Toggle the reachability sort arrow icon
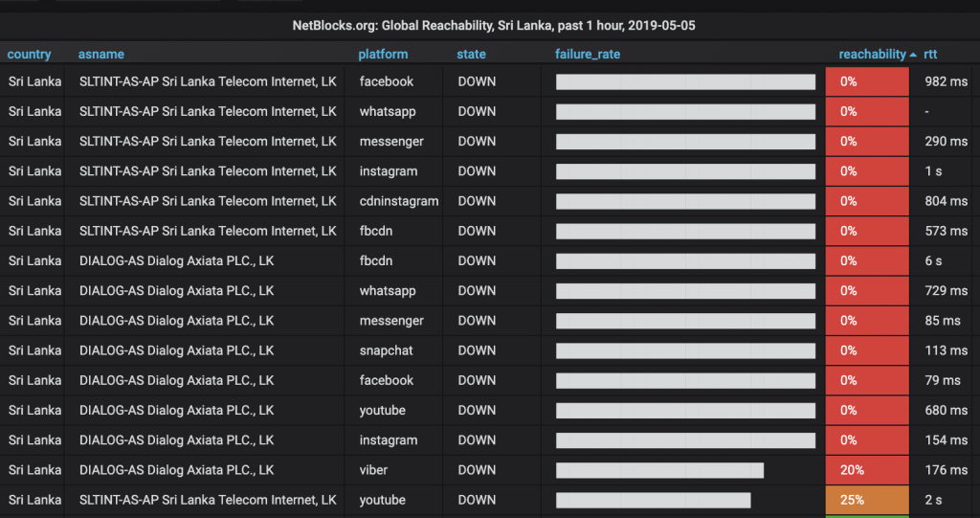 [x=913, y=55]
